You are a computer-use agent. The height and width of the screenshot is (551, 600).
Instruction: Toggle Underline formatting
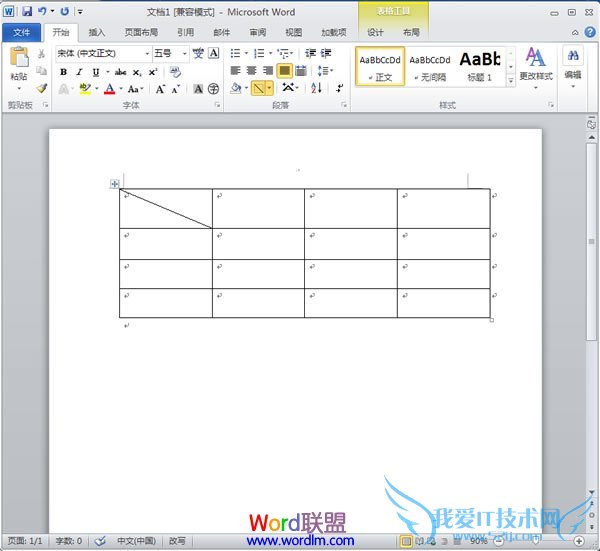[96, 72]
